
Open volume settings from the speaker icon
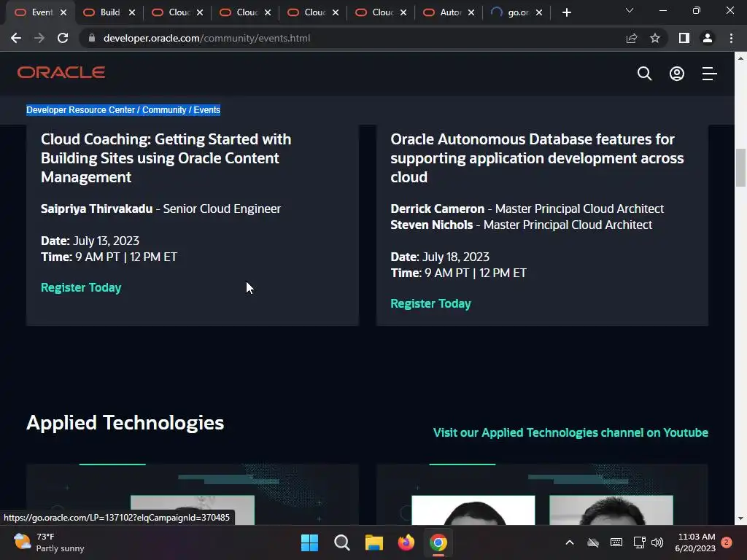657,542
